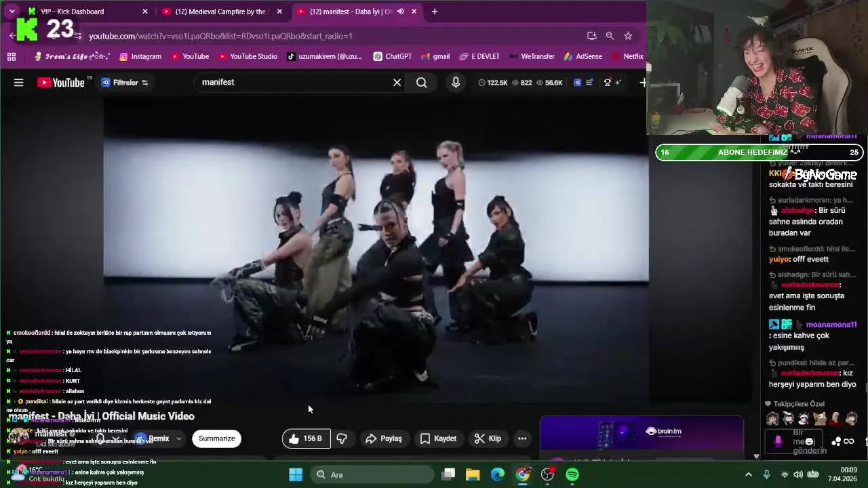Open the YouTube guide hamburger menu
Screen dimensions: 868x488
coord(18,83)
